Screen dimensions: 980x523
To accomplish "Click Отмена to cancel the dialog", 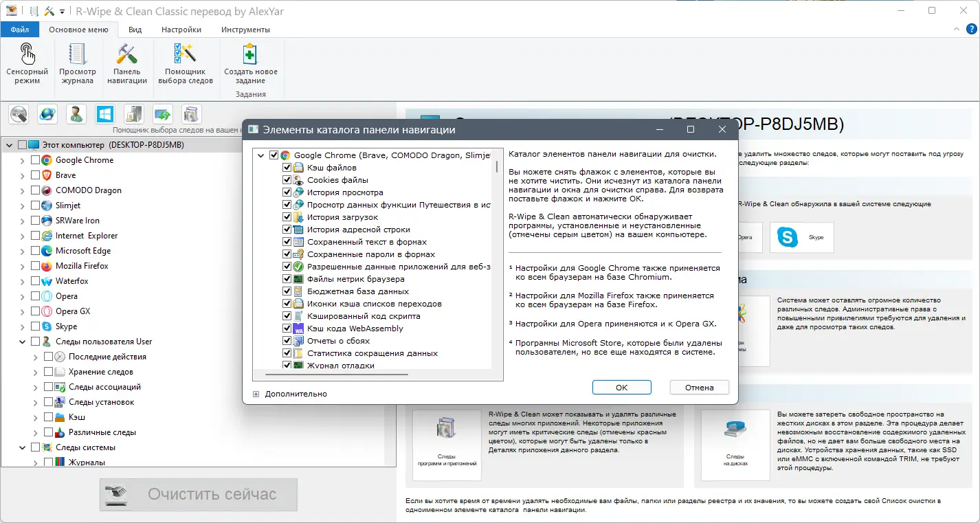I will (700, 387).
